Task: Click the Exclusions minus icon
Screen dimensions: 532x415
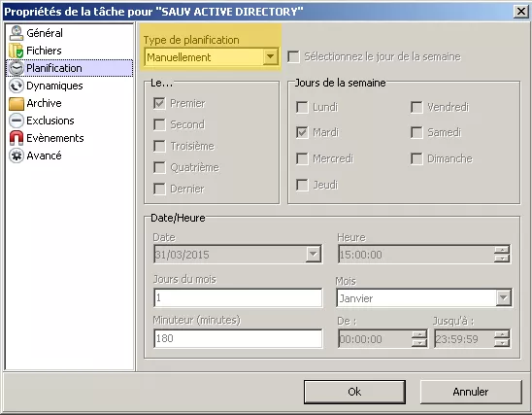Action: tap(17, 121)
